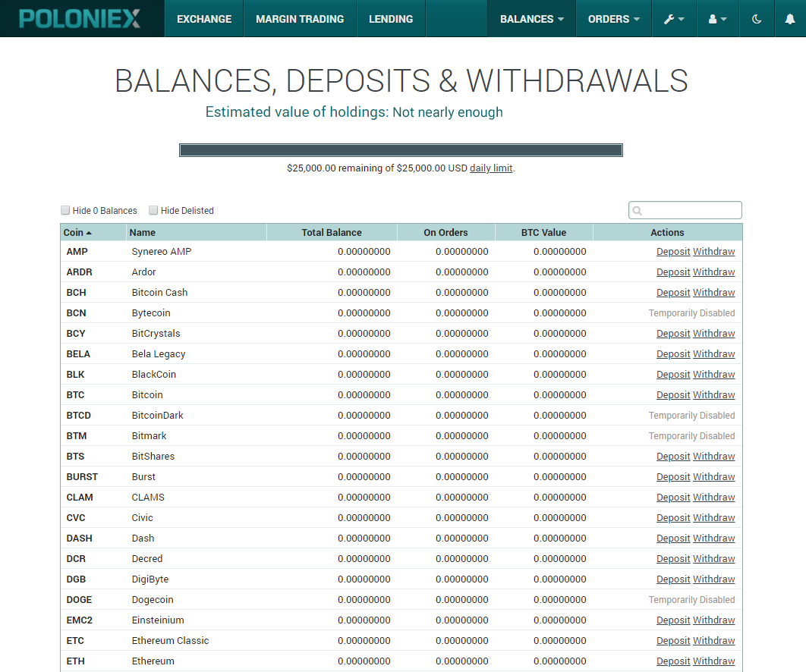
Task: Open notifications bell
Action: coord(790,19)
